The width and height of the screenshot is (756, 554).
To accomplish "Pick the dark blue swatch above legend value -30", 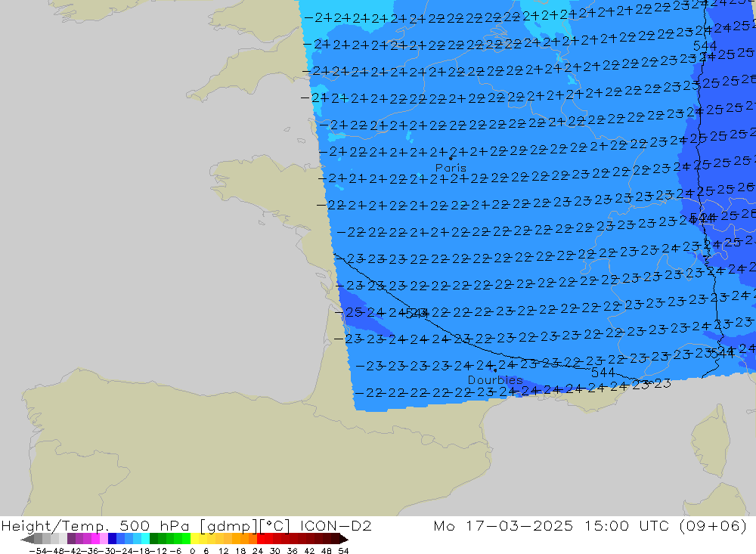I will click(112, 539).
